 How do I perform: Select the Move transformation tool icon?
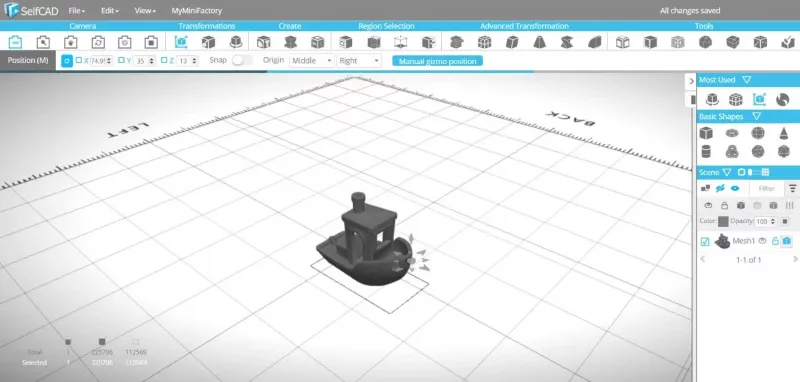coord(181,42)
